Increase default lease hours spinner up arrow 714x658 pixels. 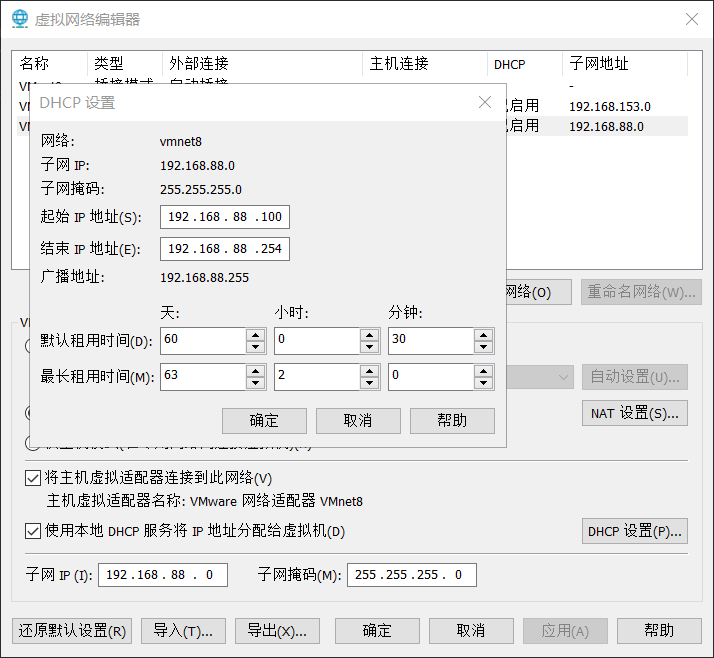[369, 334]
